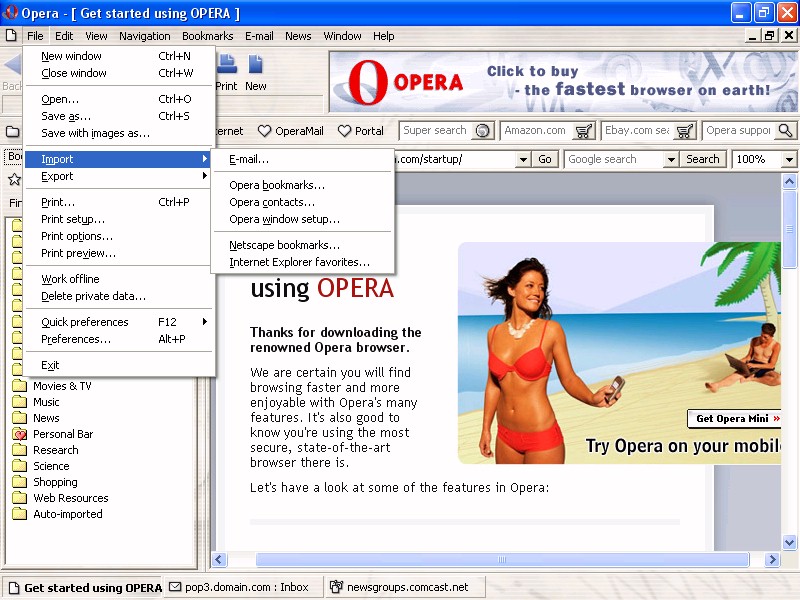Choose Import E-mail... option
Viewport: 800px width, 600px height.
click(x=303, y=159)
